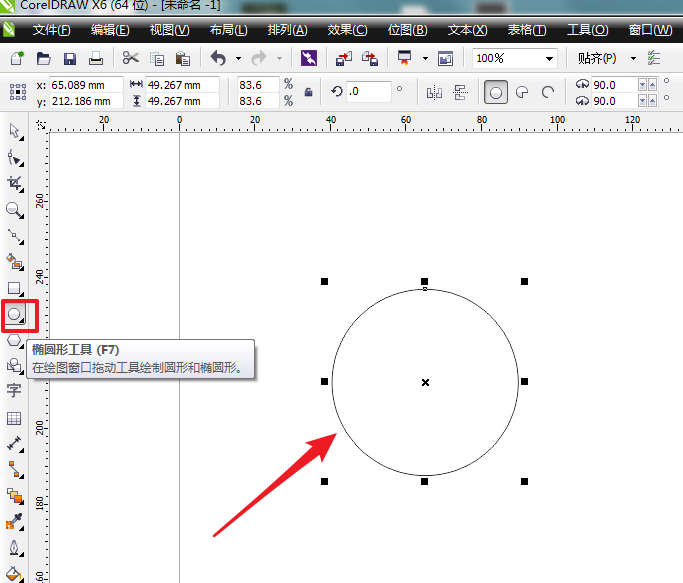Viewport: 683px width, 583px height.
Task: Select the Table tool
Action: [x=14, y=418]
